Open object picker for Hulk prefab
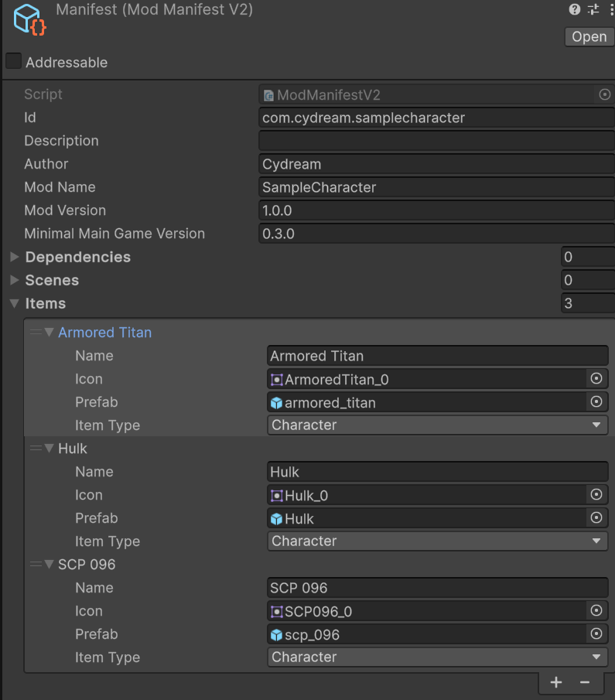 596,518
